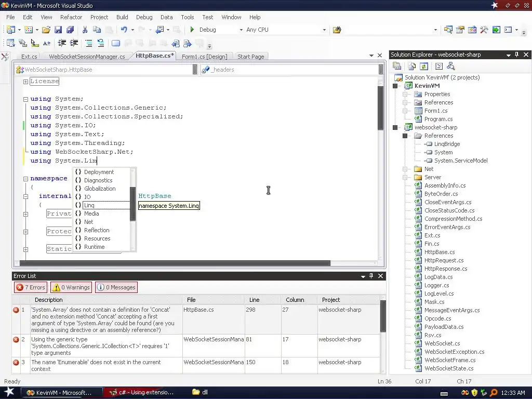
Task: Click the Decrease Indent icon
Action: 62,43
